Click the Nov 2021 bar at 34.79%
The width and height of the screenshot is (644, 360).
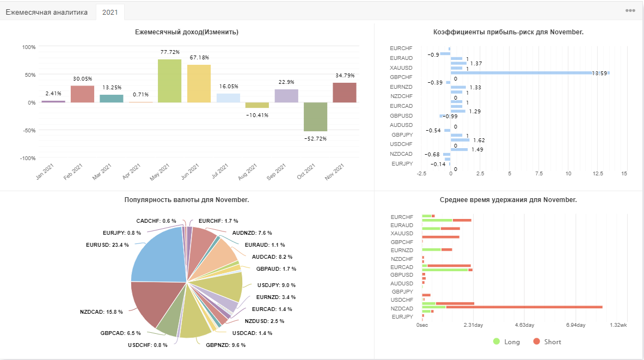[x=345, y=93]
